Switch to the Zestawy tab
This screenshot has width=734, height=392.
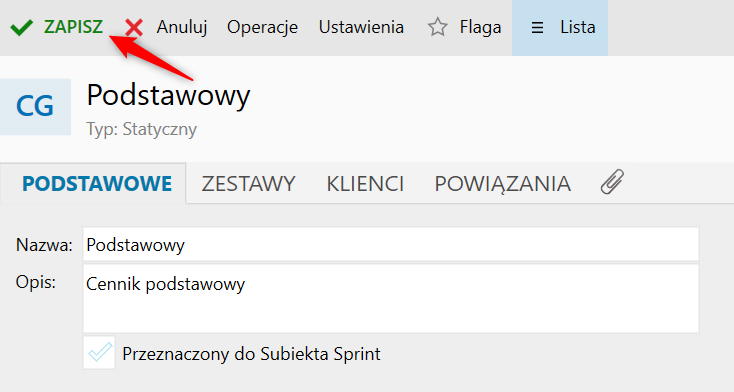[249, 184]
